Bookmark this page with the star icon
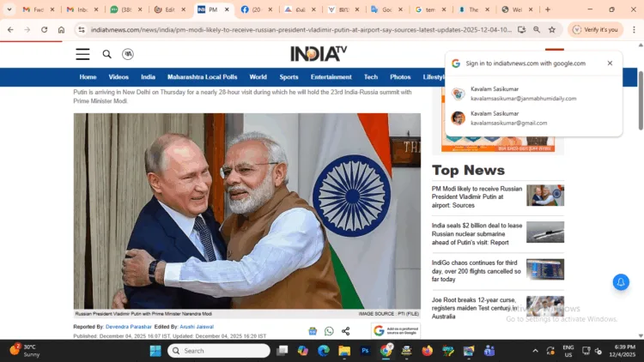644x362 pixels. click(552, 29)
